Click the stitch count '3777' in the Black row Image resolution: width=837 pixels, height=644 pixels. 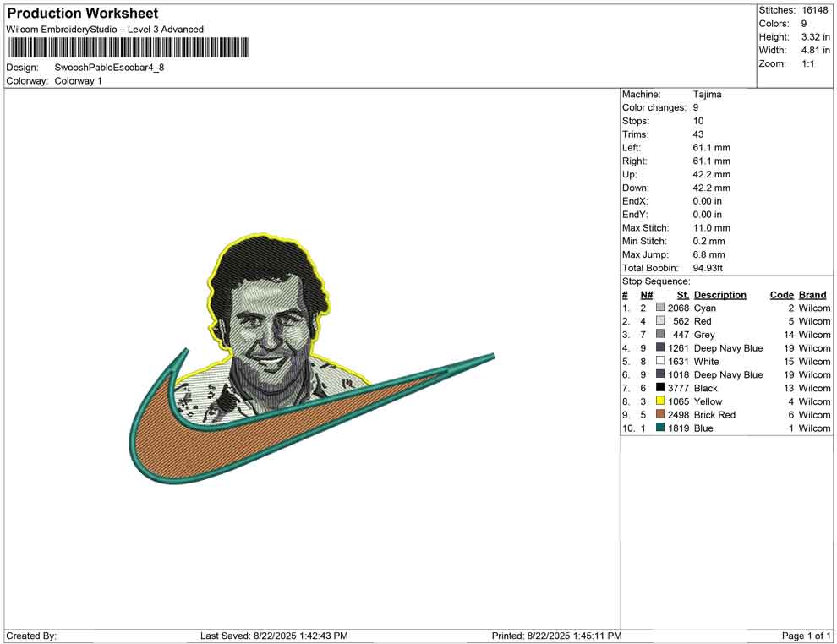click(x=678, y=388)
